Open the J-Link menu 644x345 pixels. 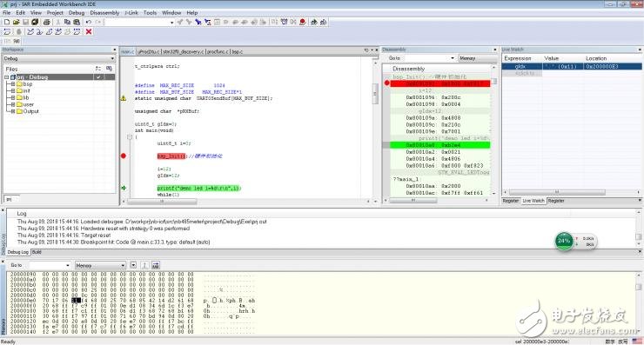131,13
